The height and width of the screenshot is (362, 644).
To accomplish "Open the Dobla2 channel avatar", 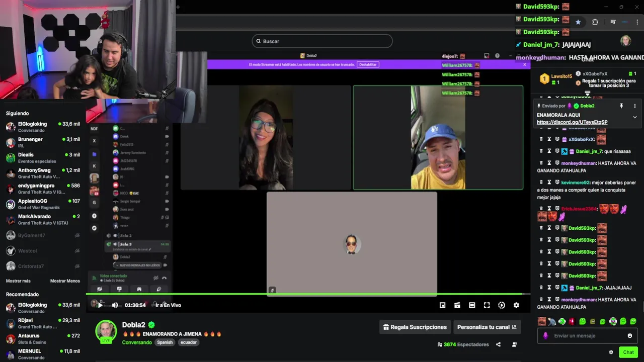I will click(106, 331).
